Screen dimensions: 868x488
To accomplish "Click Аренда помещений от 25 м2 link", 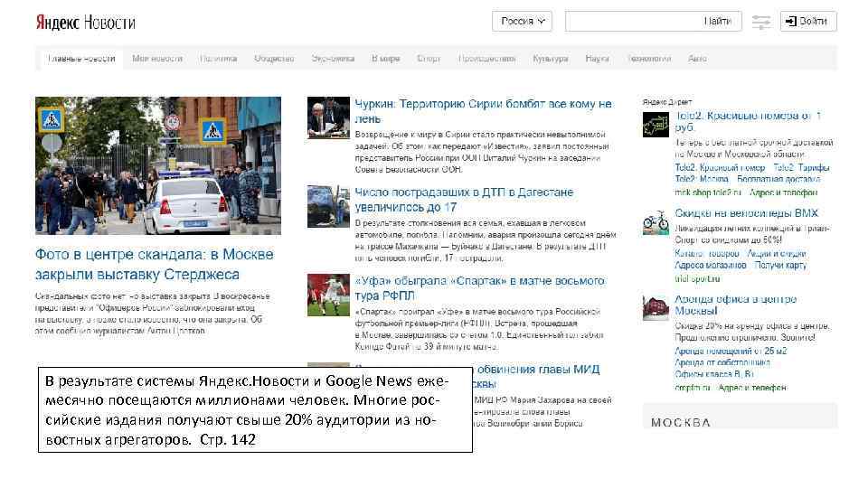I will 731,351.
